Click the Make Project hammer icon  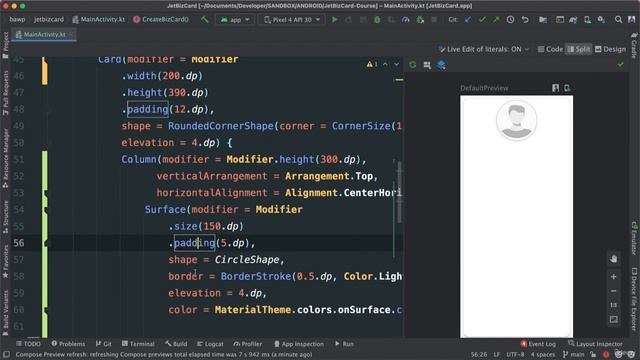pos(204,19)
